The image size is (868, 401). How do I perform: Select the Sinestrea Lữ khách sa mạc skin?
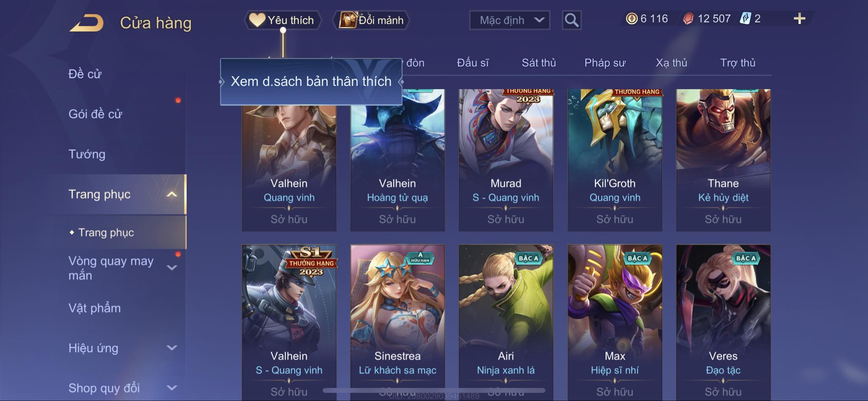398,322
